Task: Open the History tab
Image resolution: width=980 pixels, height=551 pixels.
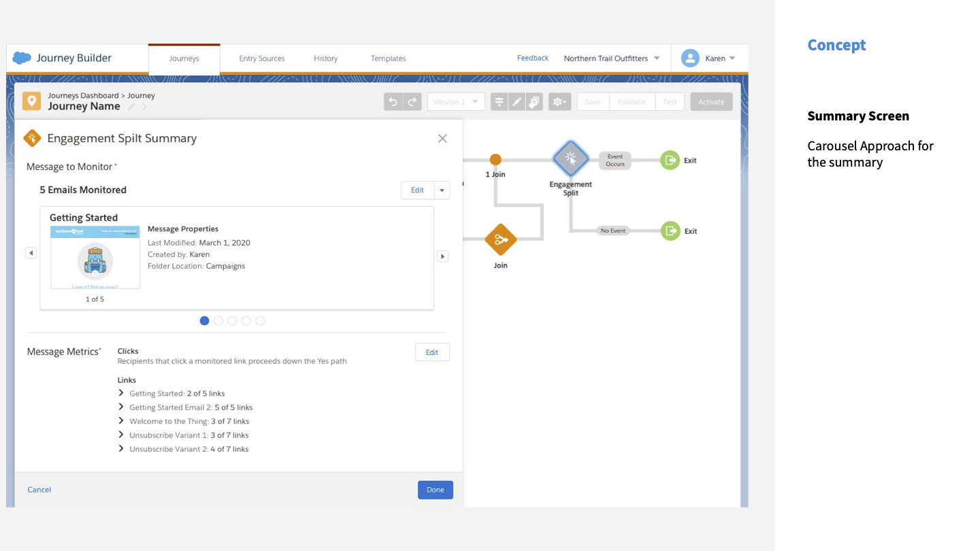Action: pyautogui.click(x=325, y=59)
